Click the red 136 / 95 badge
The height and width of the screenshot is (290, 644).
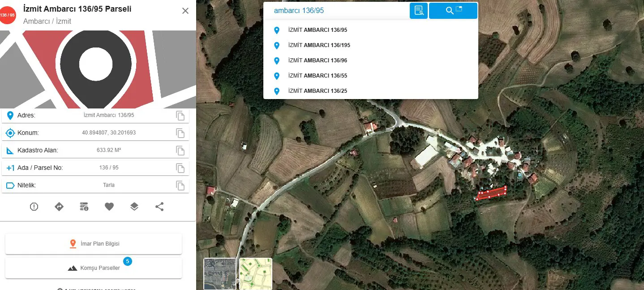click(x=8, y=15)
